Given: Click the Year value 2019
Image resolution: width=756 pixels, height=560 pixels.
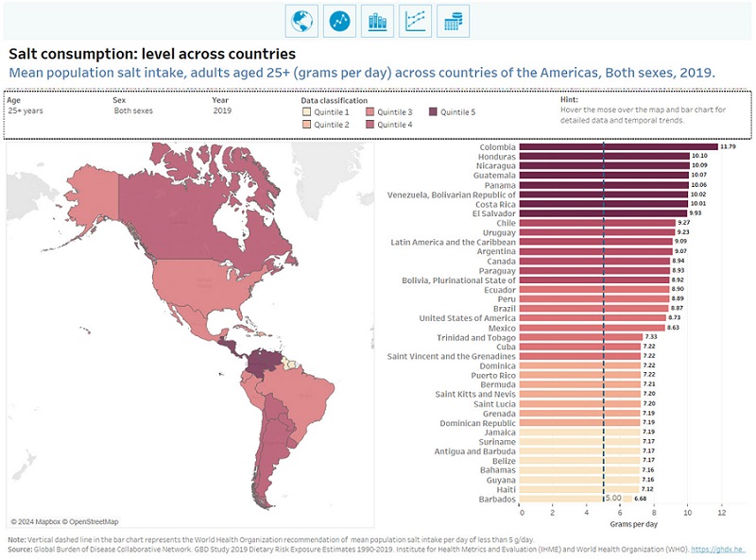Looking at the screenshot, I should tap(222, 110).
